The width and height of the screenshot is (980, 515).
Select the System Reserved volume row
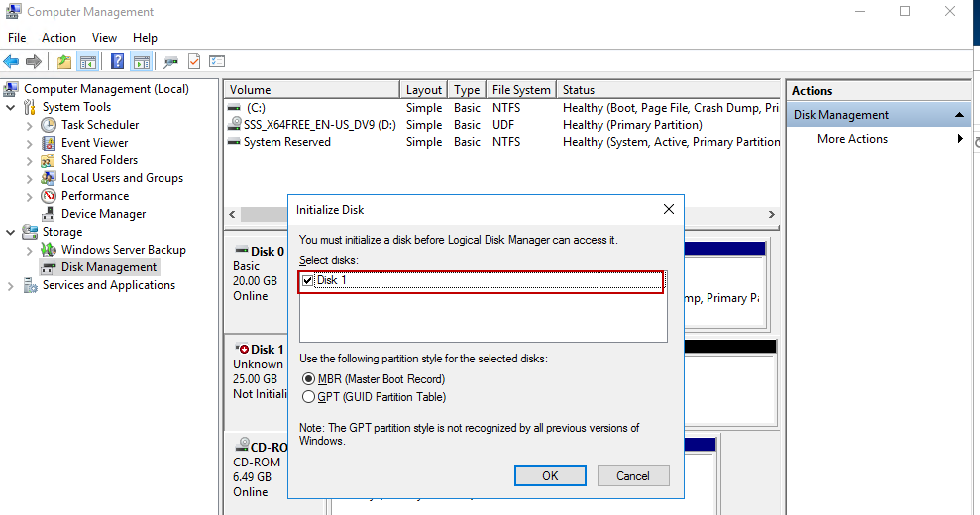coord(502,142)
